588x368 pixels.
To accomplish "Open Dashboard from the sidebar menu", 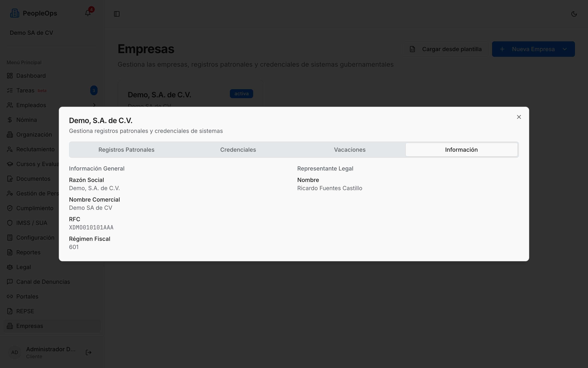I will pyautogui.click(x=52, y=76).
